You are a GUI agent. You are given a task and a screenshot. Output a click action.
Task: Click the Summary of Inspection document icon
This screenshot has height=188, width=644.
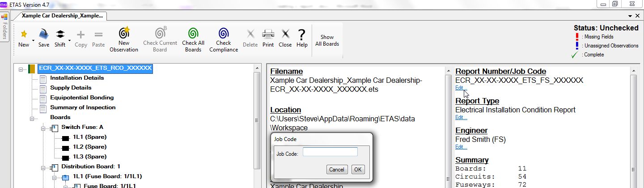[43, 108]
